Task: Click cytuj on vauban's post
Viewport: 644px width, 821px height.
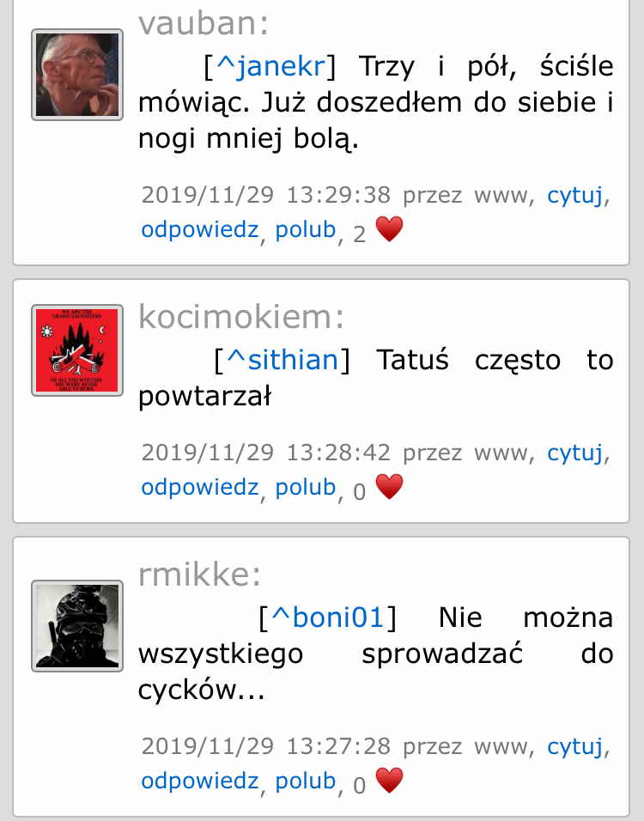Action: click(x=575, y=195)
